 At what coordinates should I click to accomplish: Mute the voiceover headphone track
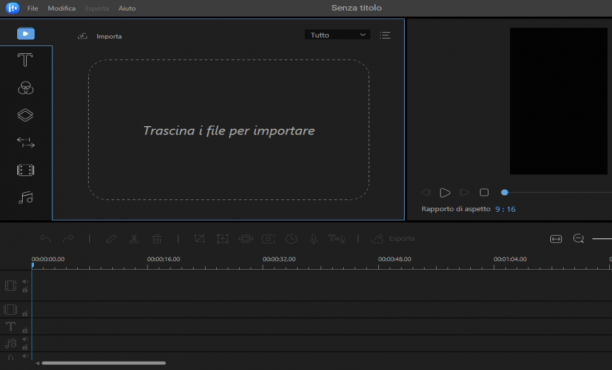click(x=25, y=356)
